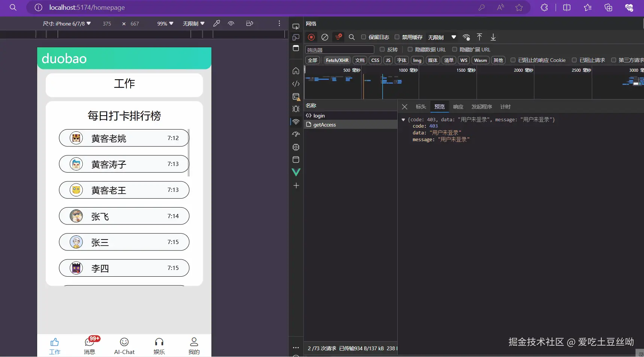Filter requests by JS type
The image size is (644, 357).
pyautogui.click(x=388, y=60)
